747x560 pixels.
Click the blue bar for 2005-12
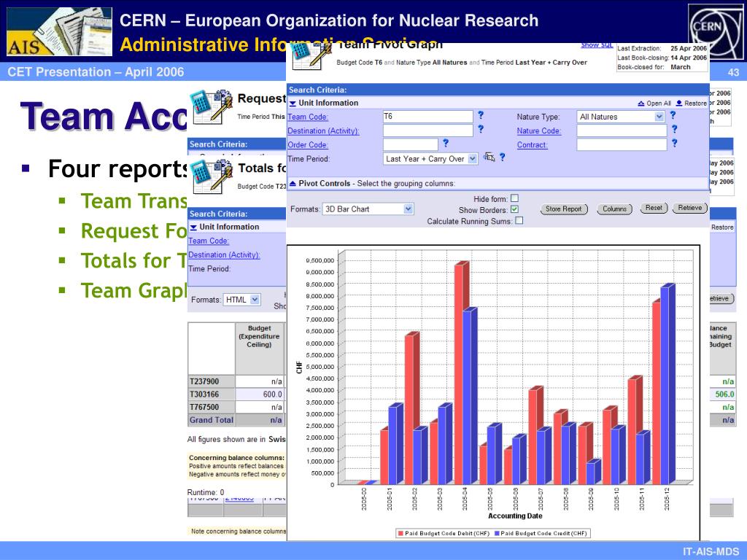coord(668,384)
